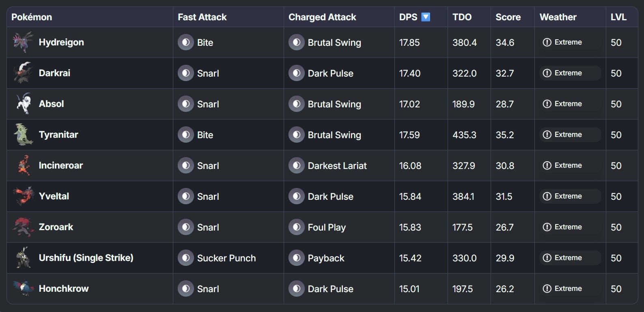
Task: Open Urshifu (Single Strike) details link
Action: pyautogui.click(x=86, y=258)
